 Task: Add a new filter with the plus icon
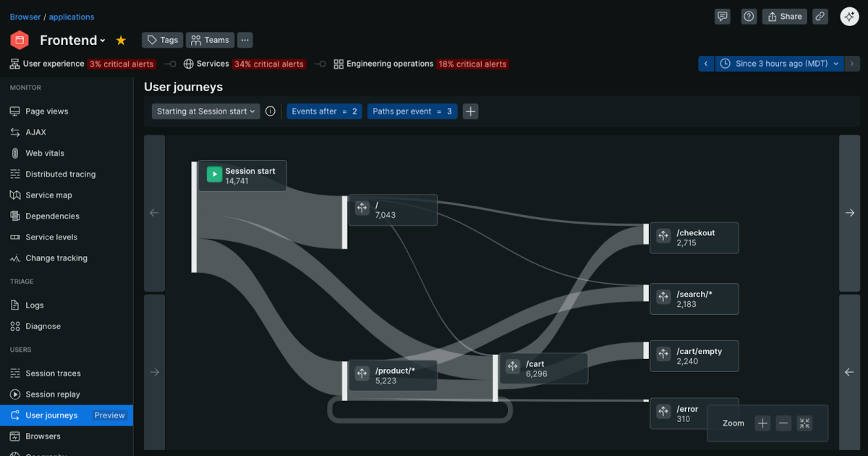[470, 111]
